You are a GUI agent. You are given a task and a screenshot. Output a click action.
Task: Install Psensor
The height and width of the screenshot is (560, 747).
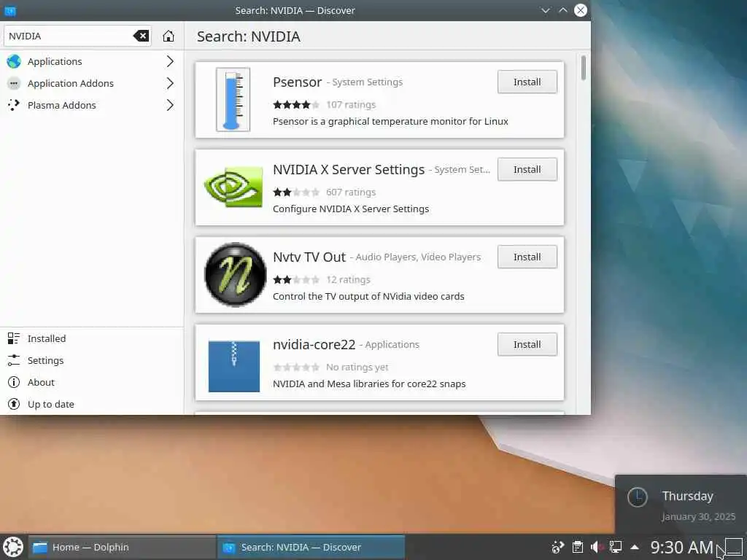[x=527, y=82]
